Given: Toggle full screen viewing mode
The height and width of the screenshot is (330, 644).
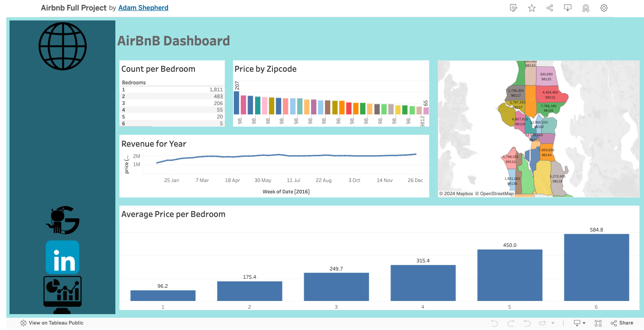Looking at the screenshot, I should [597, 323].
